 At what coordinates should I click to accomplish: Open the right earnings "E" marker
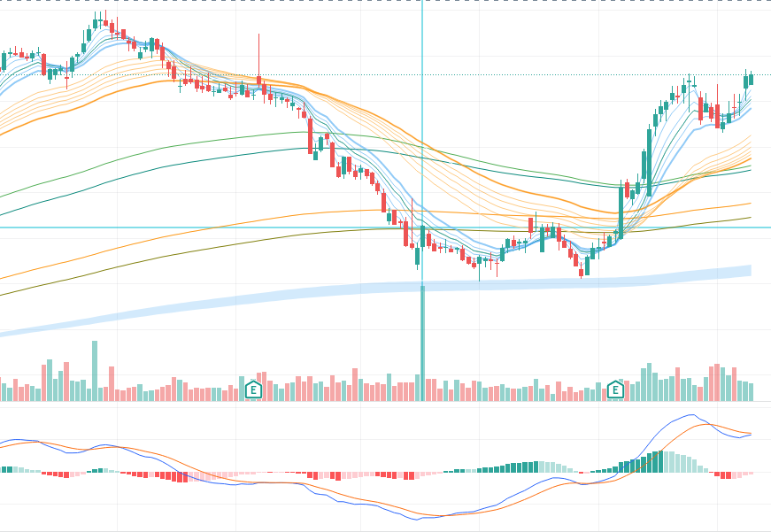(x=615, y=389)
